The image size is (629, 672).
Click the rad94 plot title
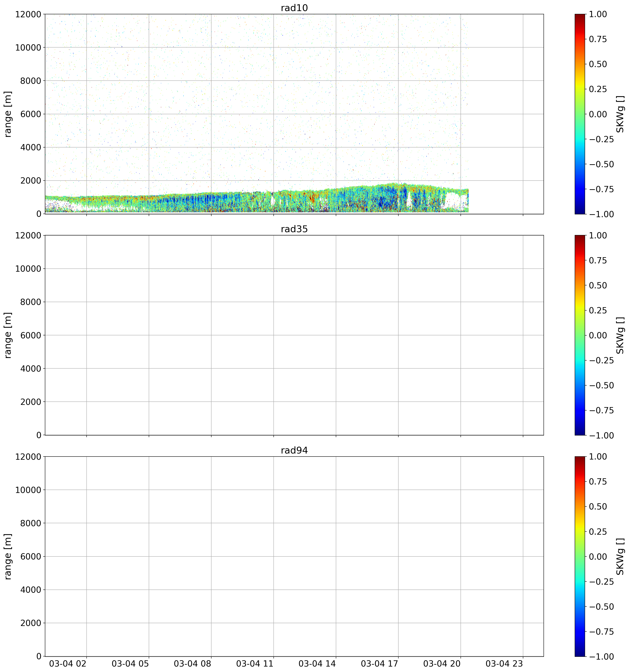294,451
